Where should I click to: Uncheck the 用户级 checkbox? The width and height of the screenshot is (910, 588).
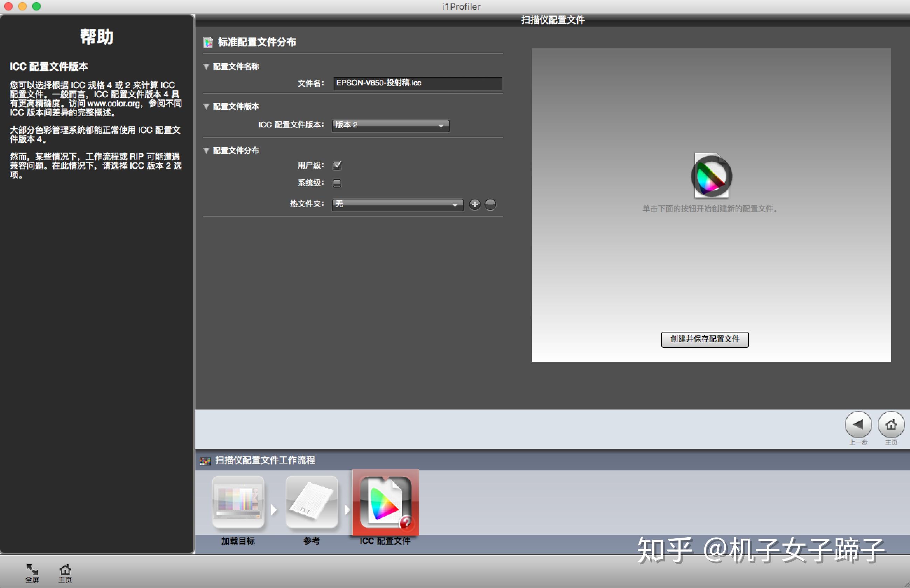click(337, 165)
